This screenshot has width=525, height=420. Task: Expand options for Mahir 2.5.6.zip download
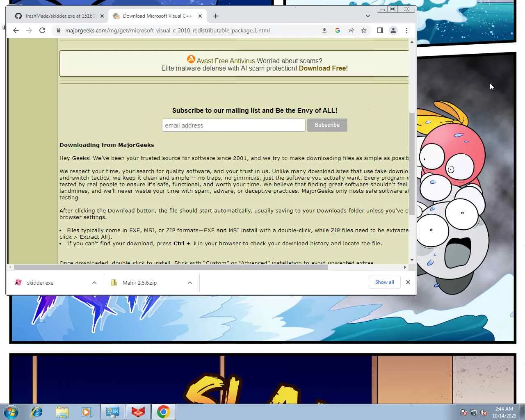coord(190,283)
